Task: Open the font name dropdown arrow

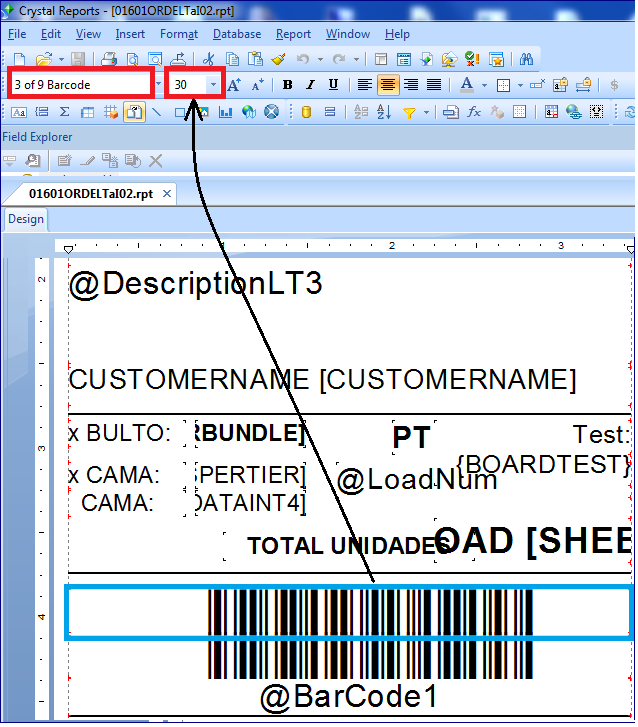Action: point(159,84)
